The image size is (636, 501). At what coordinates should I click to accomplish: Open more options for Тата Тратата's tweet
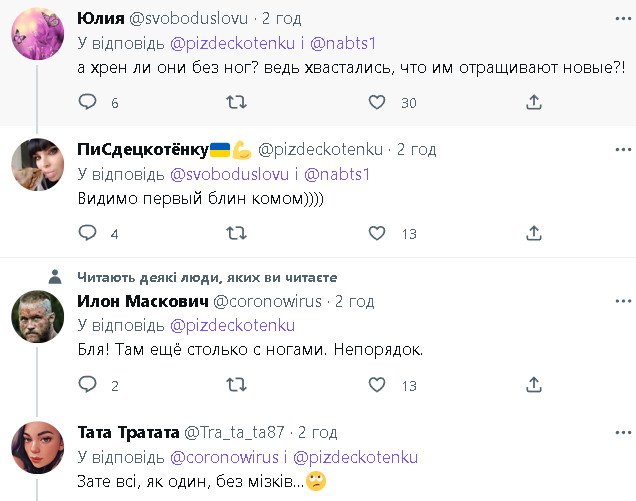click(620, 432)
